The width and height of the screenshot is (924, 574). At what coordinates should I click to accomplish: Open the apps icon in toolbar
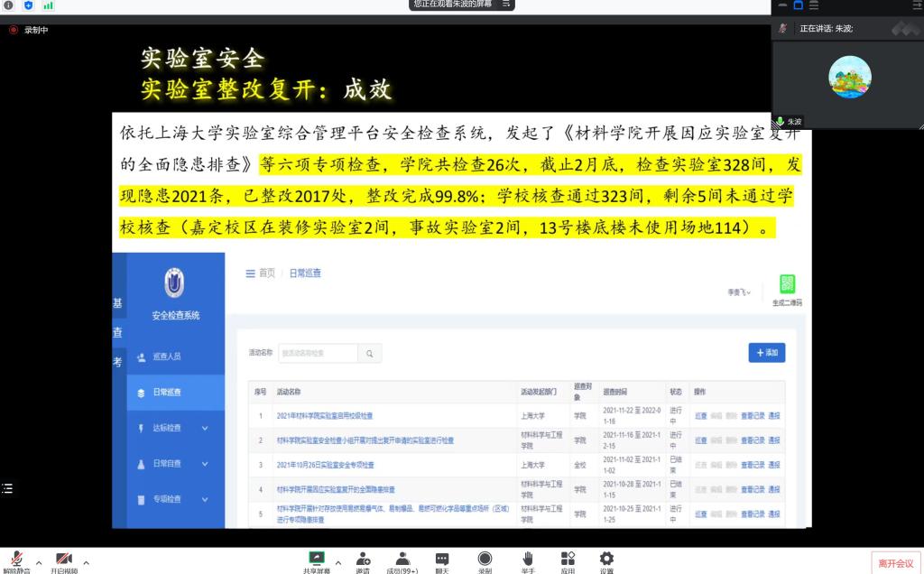pos(568,560)
